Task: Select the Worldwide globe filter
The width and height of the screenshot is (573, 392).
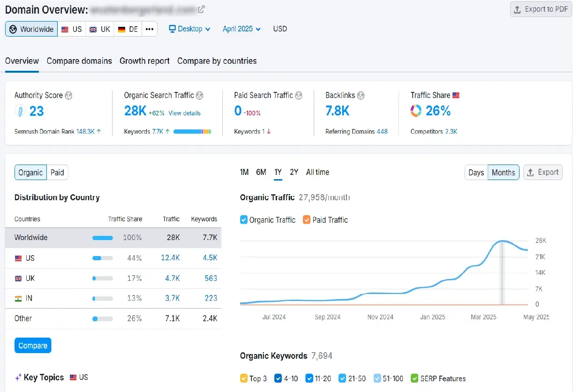Action: [x=31, y=29]
